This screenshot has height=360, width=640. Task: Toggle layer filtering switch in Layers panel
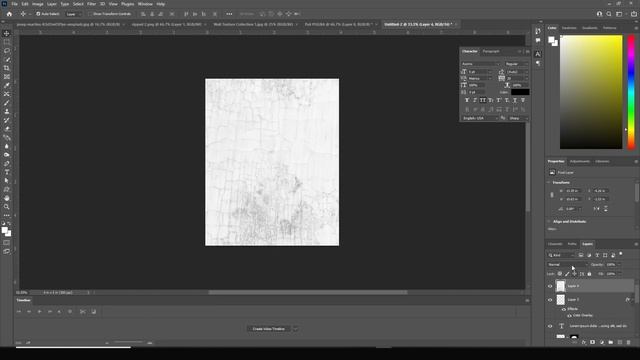point(621,254)
